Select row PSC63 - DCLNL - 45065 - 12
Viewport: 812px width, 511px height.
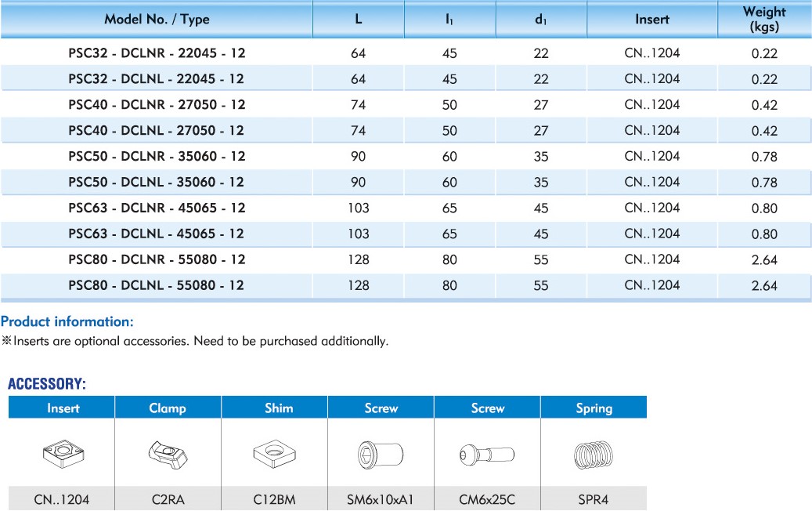(406, 234)
